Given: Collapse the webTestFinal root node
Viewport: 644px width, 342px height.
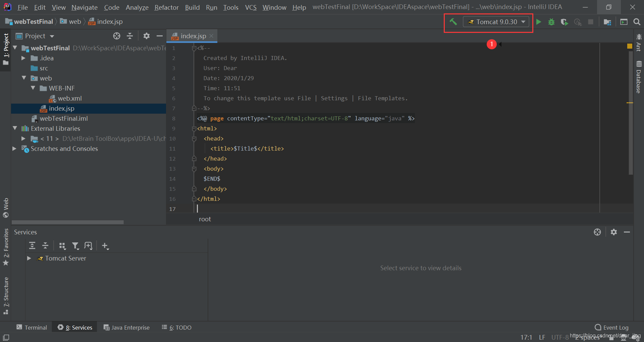Looking at the screenshot, I should [x=15, y=48].
